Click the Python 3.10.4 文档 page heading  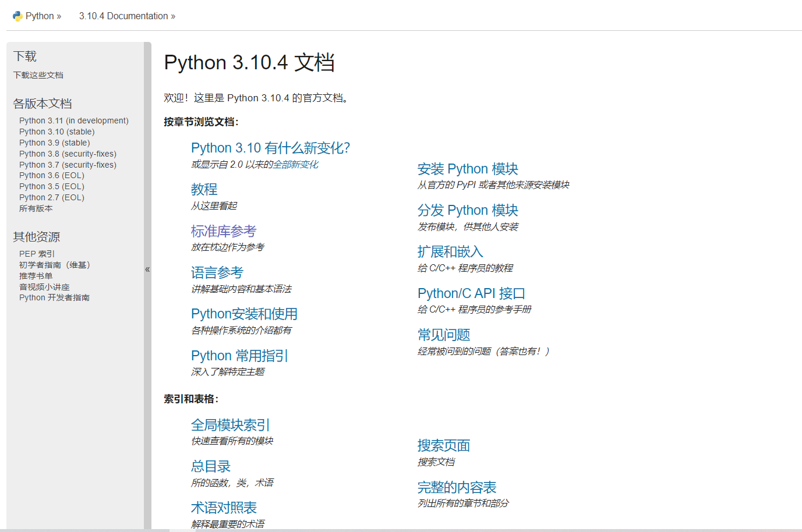pos(249,62)
